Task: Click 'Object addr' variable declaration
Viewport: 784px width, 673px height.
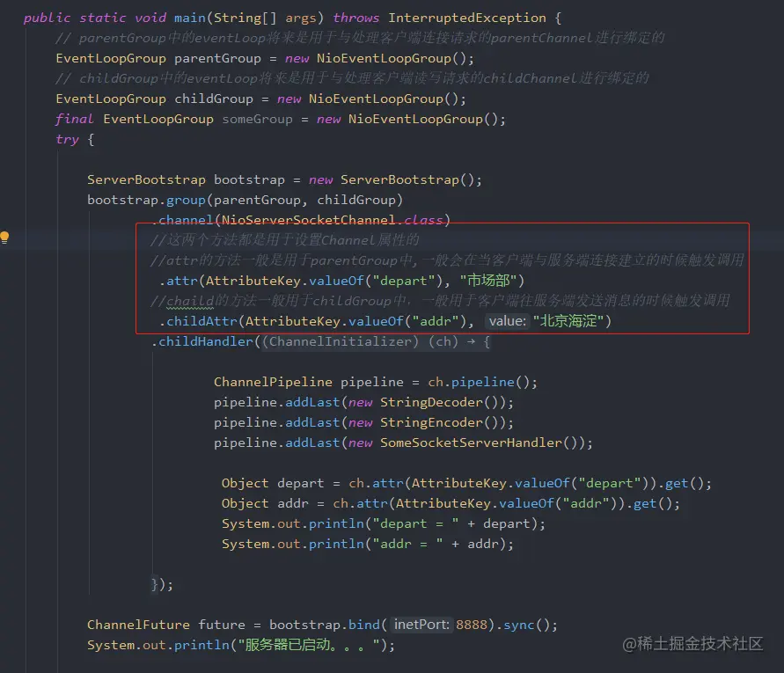Action: (265, 503)
